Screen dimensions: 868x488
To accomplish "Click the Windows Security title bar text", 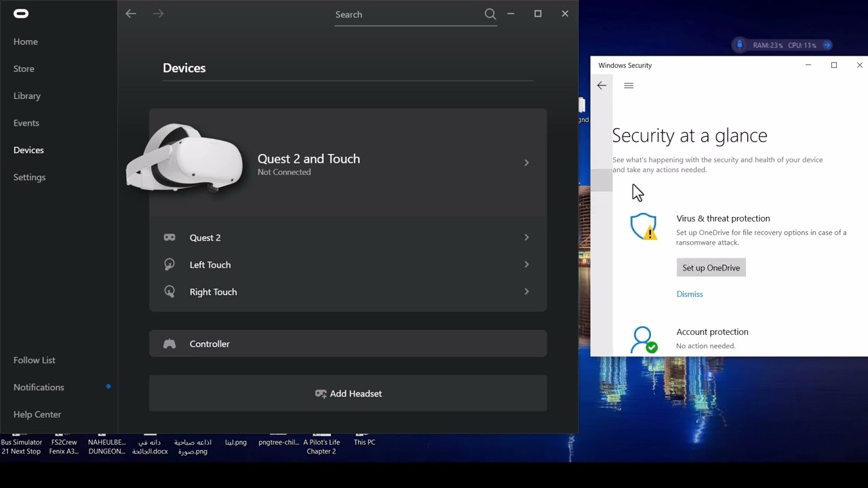I will coord(625,65).
